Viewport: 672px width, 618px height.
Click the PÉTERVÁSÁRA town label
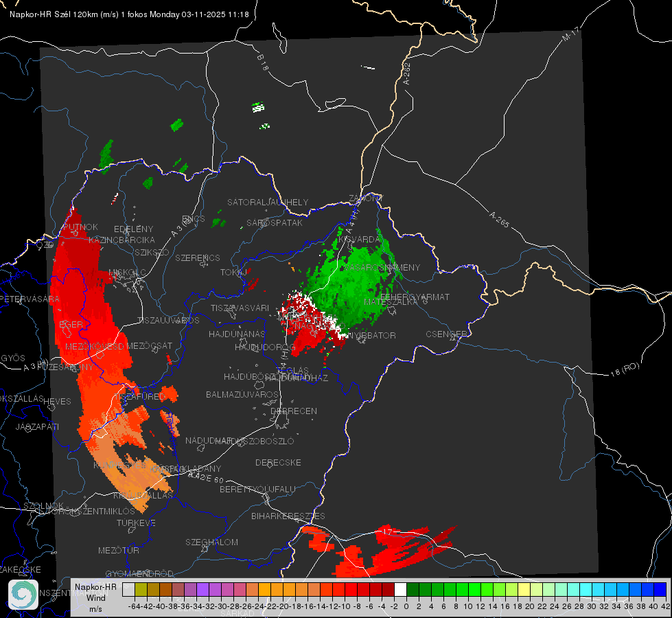point(30,299)
